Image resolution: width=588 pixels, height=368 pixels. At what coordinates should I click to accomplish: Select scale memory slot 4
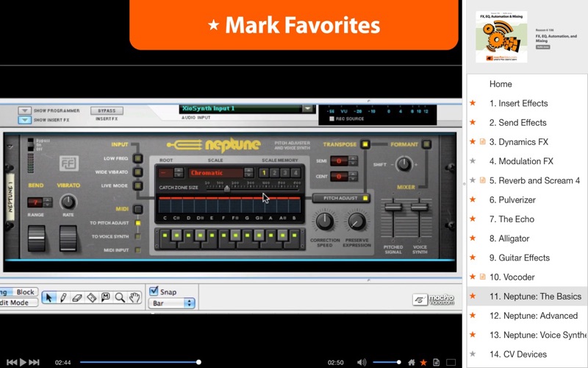(296, 173)
